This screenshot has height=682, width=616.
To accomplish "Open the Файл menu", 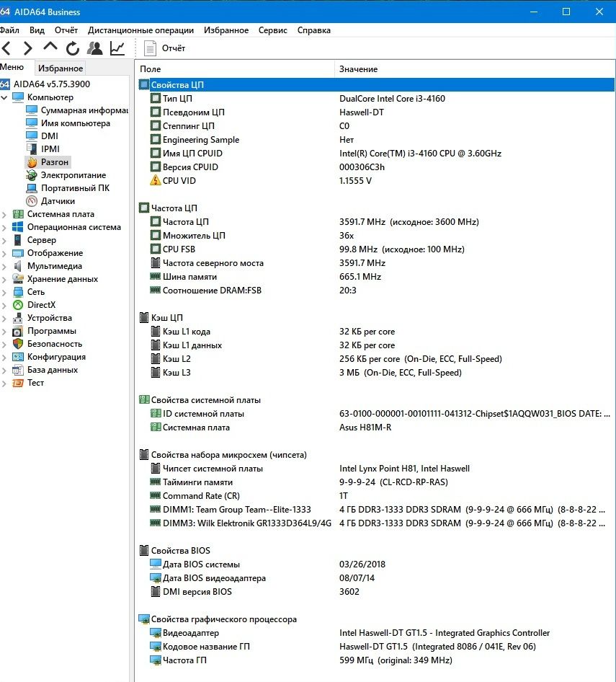I will (x=9, y=30).
